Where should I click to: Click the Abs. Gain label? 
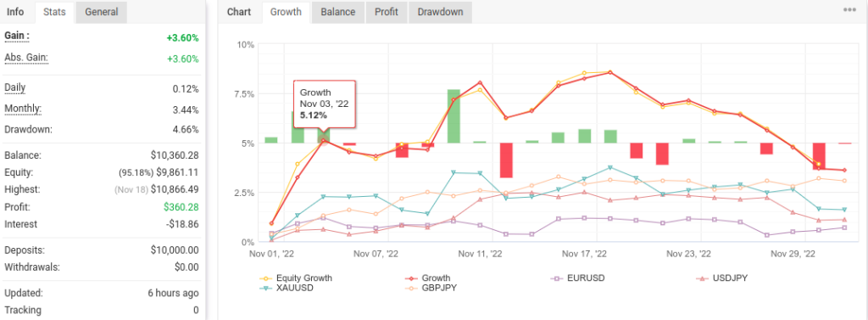tap(26, 58)
